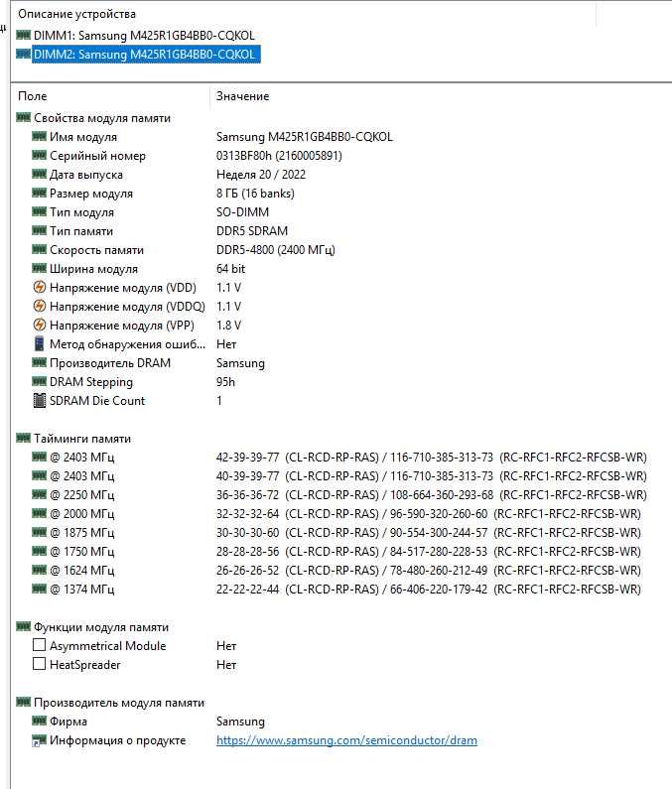Viewport: 672px width, 789px height.
Task: Click the icon next to DRAM Stepping
Action: [39, 381]
